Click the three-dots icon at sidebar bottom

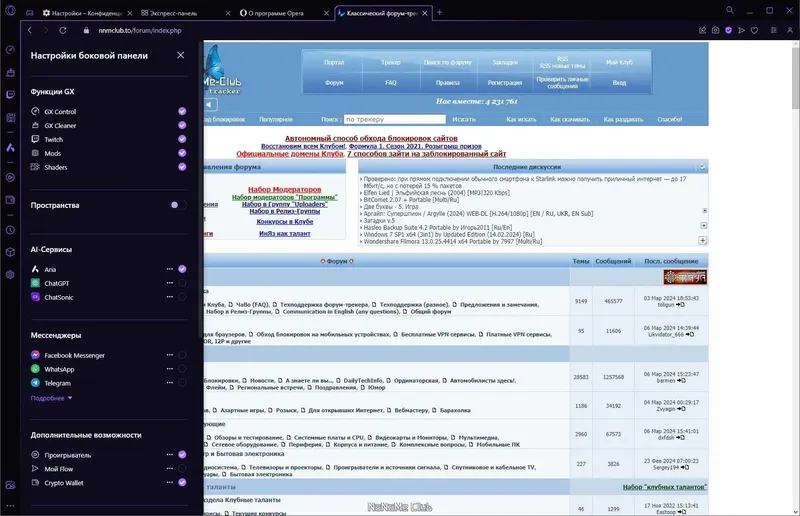point(10,506)
